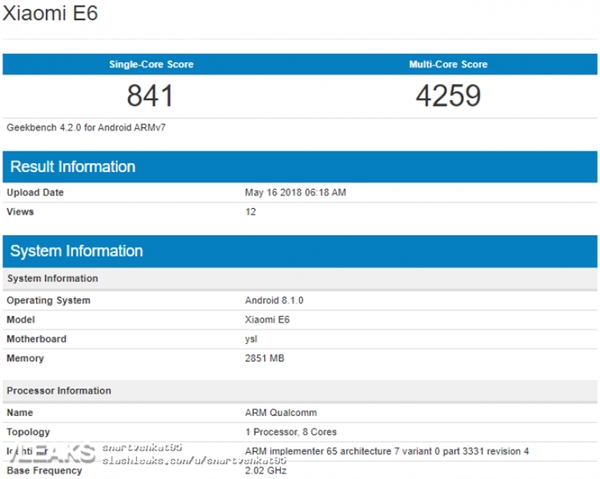Screen dimensions: 600x479
Task: Select the Single-Core Score header
Action: [x=151, y=64]
